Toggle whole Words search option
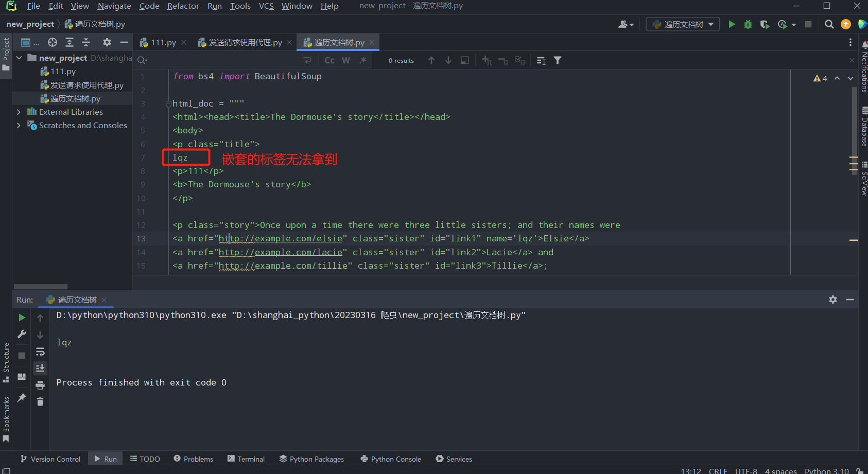This screenshot has height=474, width=868. tap(346, 60)
